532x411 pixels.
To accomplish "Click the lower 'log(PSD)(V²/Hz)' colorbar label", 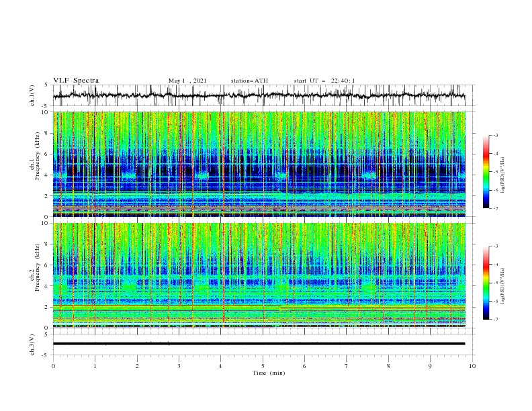I will (x=503, y=285).
